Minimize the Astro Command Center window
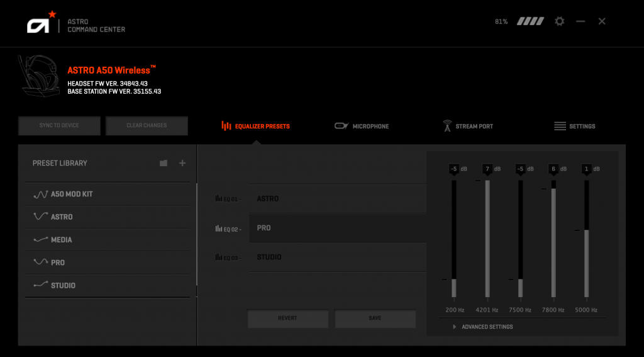 pos(580,21)
